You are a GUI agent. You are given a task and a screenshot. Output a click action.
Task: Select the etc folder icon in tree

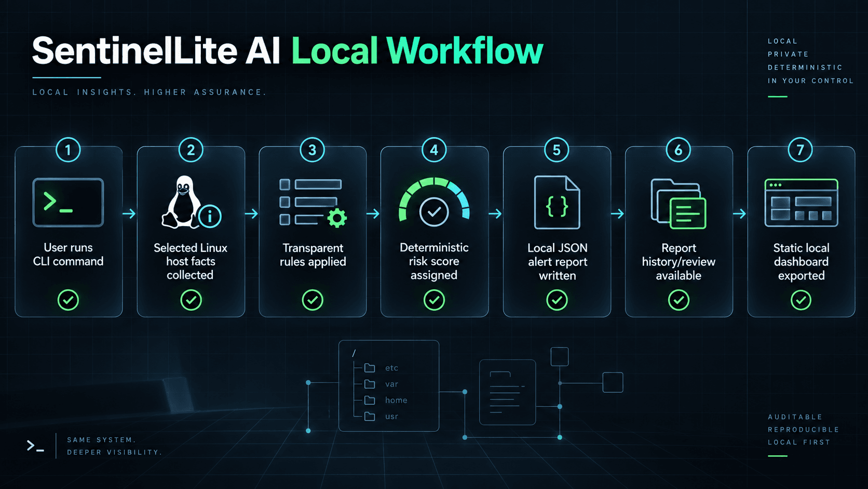pyautogui.click(x=370, y=368)
